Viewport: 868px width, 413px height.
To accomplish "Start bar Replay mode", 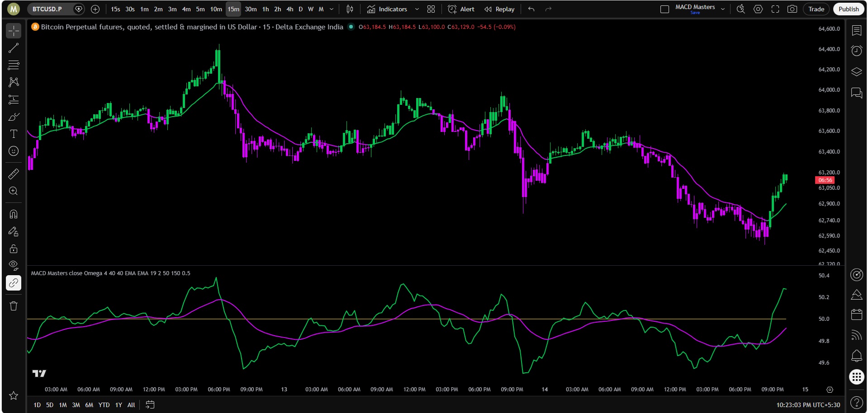I will point(499,9).
